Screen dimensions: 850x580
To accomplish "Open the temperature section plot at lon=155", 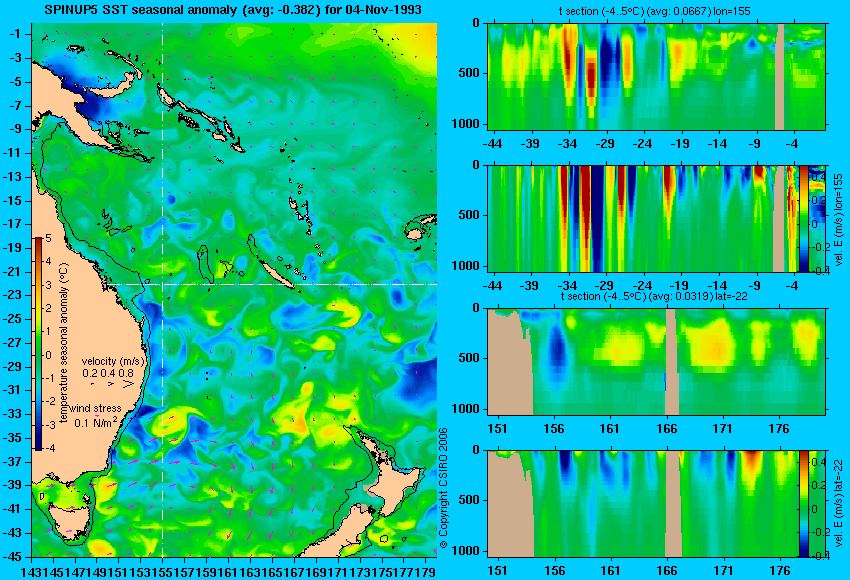I will [656, 76].
